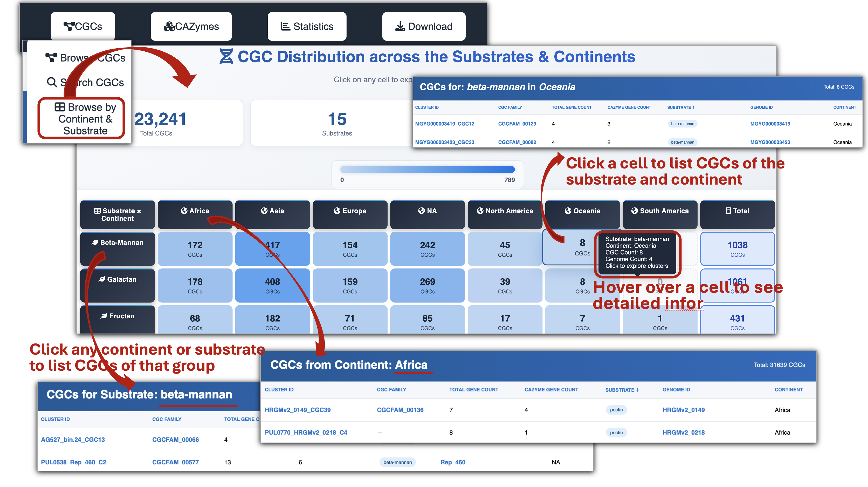Select the Africa globe icon column header
This screenshot has width=868, height=487.
point(185,211)
